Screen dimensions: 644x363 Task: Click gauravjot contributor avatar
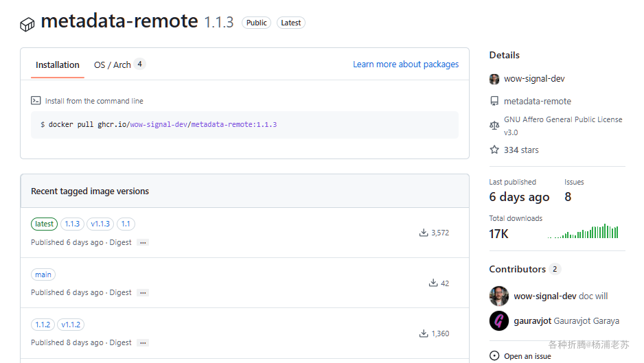coord(499,320)
